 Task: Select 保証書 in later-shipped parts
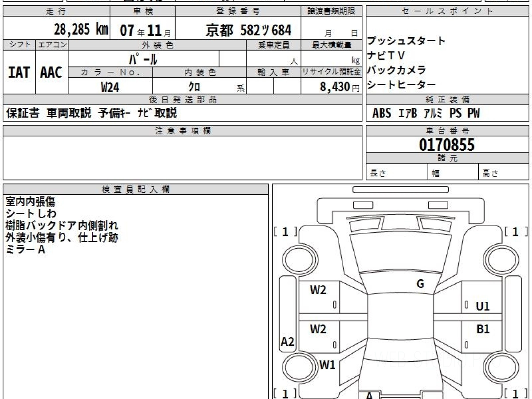23,113
